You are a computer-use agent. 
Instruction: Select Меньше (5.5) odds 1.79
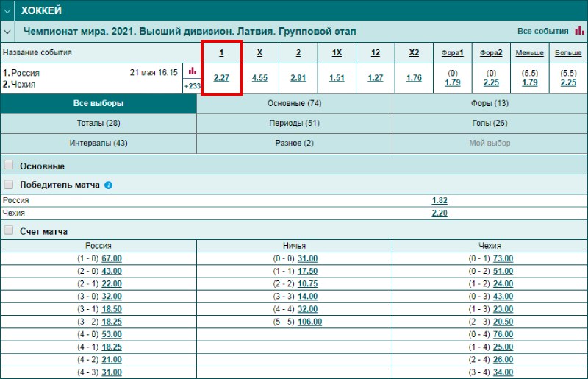(530, 82)
